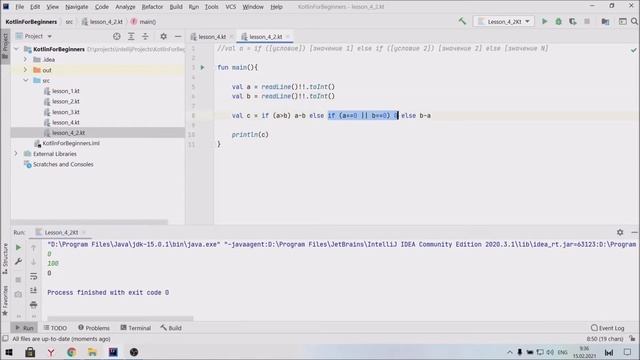The height and width of the screenshot is (360, 640).
Task: Open wrench settings in Run panel
Action: coord(18,261)
